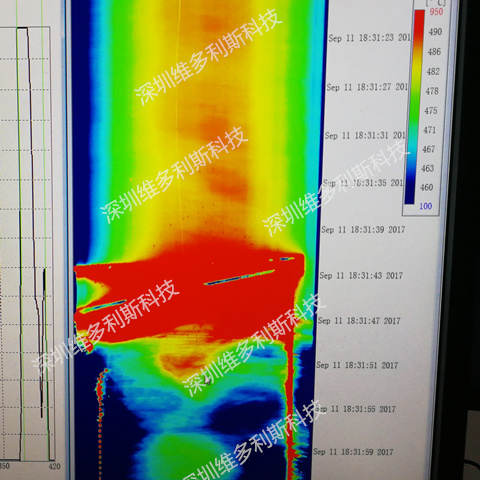Click the 18:31:47 2017 timestamp
The width and height of the screenshot is (480, 480).
click(359, 321)
